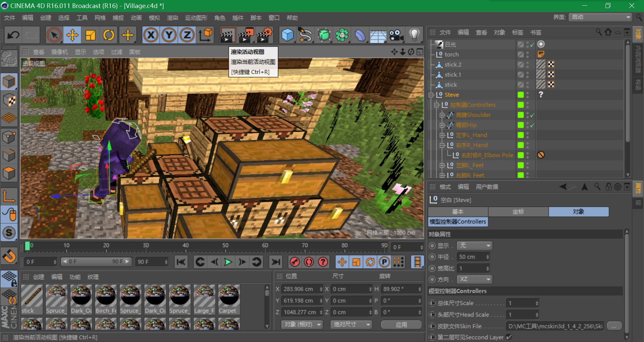Click timeline at frame 50
Viewport: 644px width, 342px height.
click(x=225, y=246)
